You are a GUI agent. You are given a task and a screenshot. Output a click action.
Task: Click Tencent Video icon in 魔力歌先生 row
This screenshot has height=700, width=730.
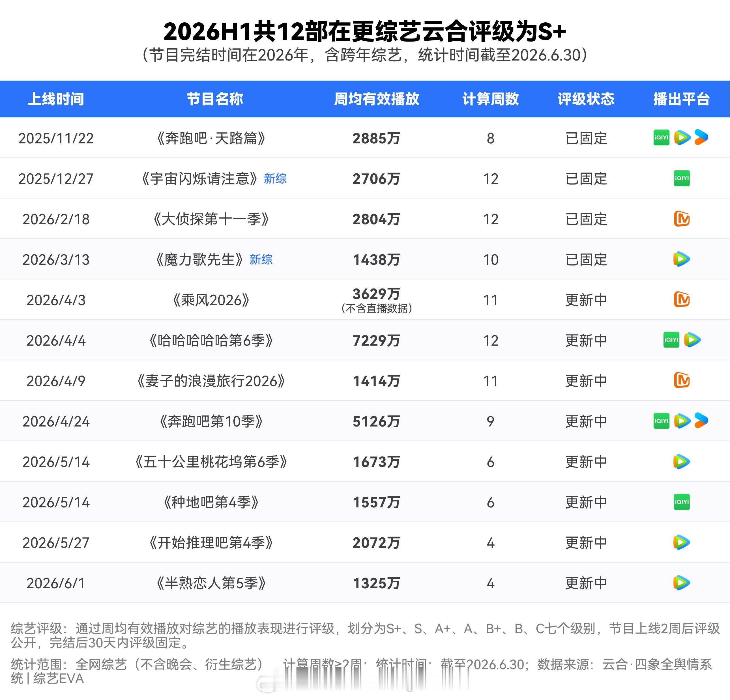(682, 259)
